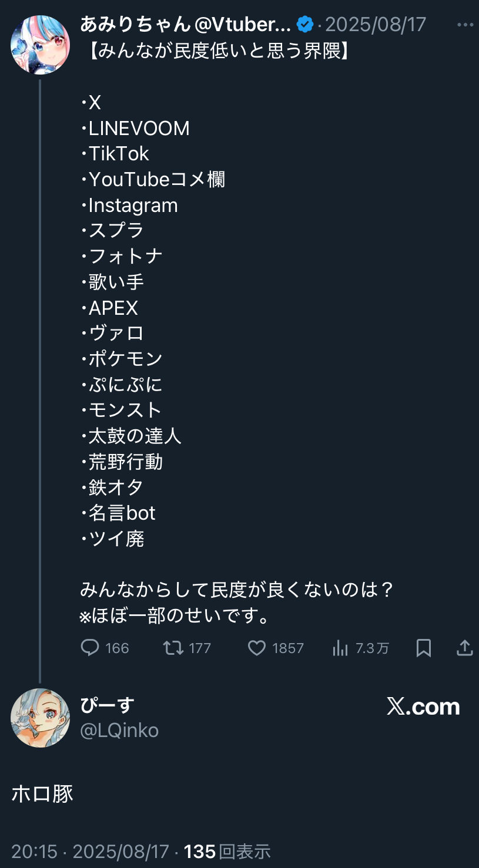Image resolution: width=479 pixels, height=868 pixels.
Task: Bookmark the post by あみりちゃん
Action: 424,648
